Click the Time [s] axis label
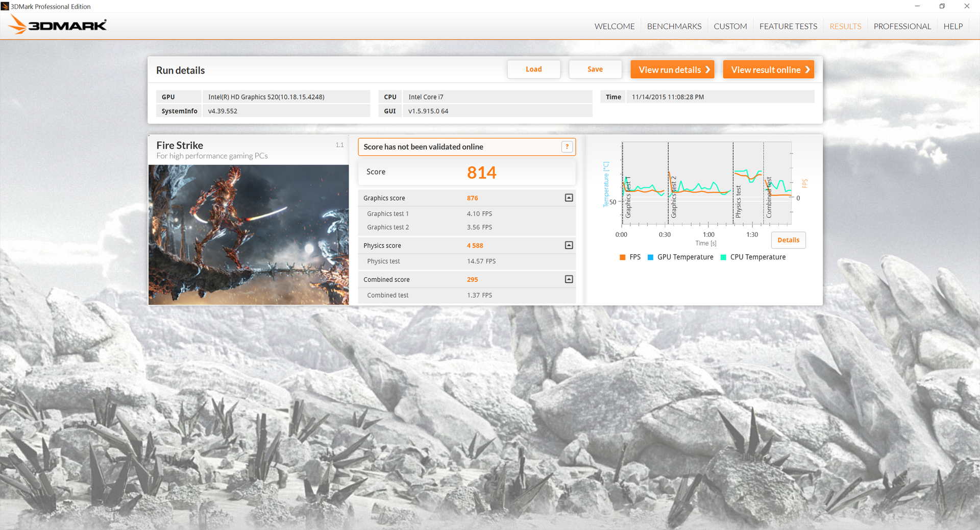Screen dimensions: 980x530 point(706,244)
